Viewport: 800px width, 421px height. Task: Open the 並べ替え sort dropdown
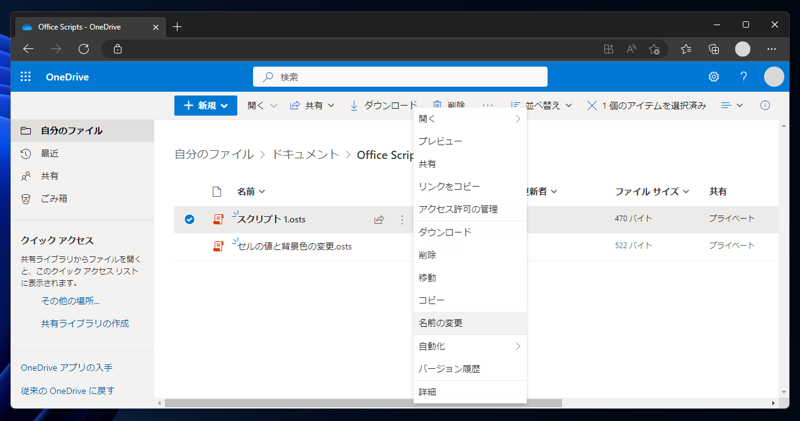pyautogui.click(x=541, y=106)
